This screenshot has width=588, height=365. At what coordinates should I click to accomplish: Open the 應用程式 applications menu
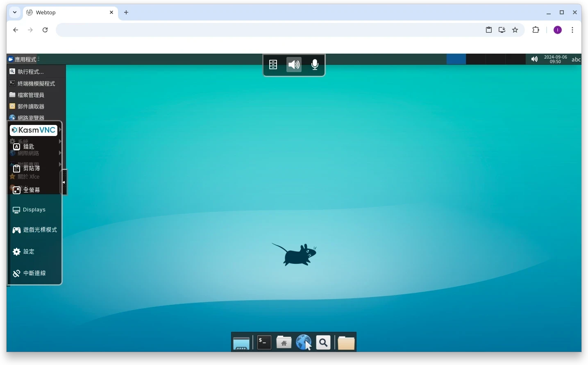[23, 59]
